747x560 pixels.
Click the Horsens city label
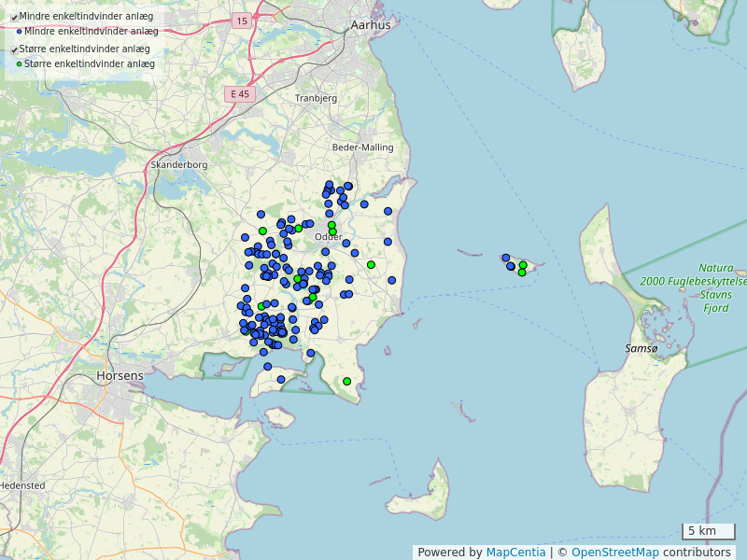pos(120,376)
